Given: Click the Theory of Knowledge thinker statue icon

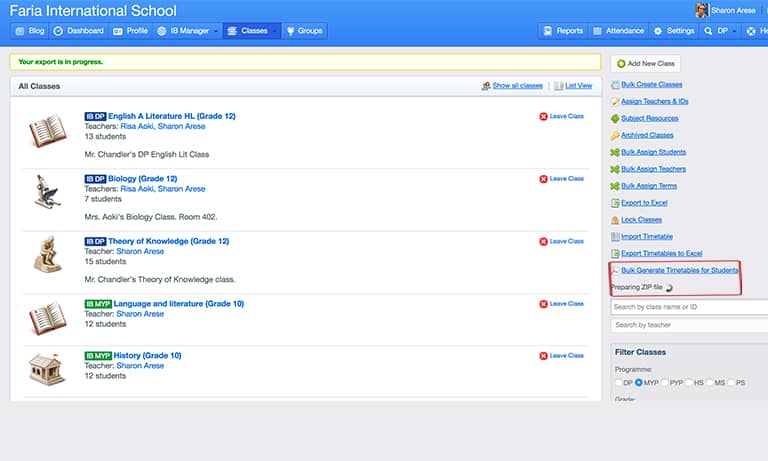Looking at the screenshot, I should coord(48,254).
